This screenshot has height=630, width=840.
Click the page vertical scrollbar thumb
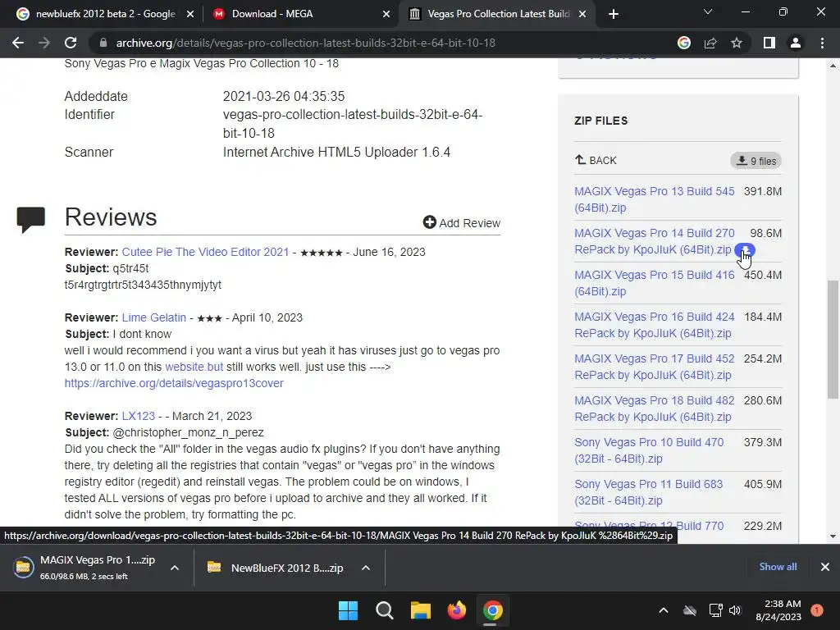tap(833, 340)
